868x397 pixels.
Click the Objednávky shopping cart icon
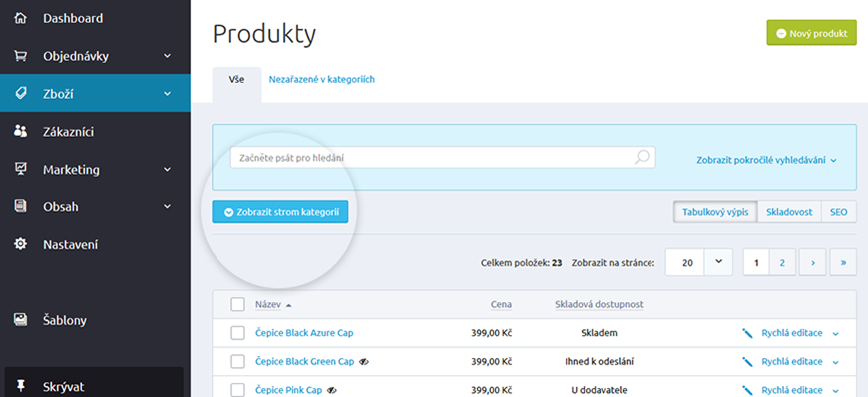[21, 56]
